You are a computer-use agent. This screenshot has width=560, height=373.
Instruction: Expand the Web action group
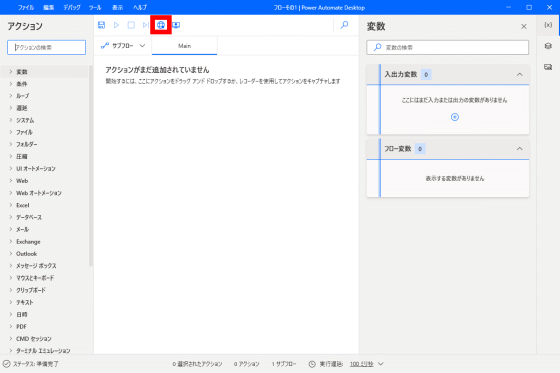coord(11,181)
